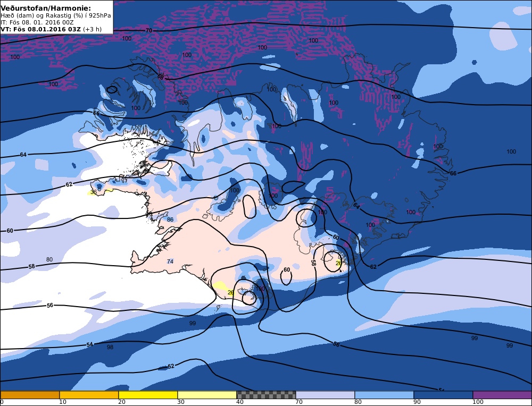Viewport: 532px width, 406px height.
Task: Click the legend tick label '80'
Action: (358, 402)
